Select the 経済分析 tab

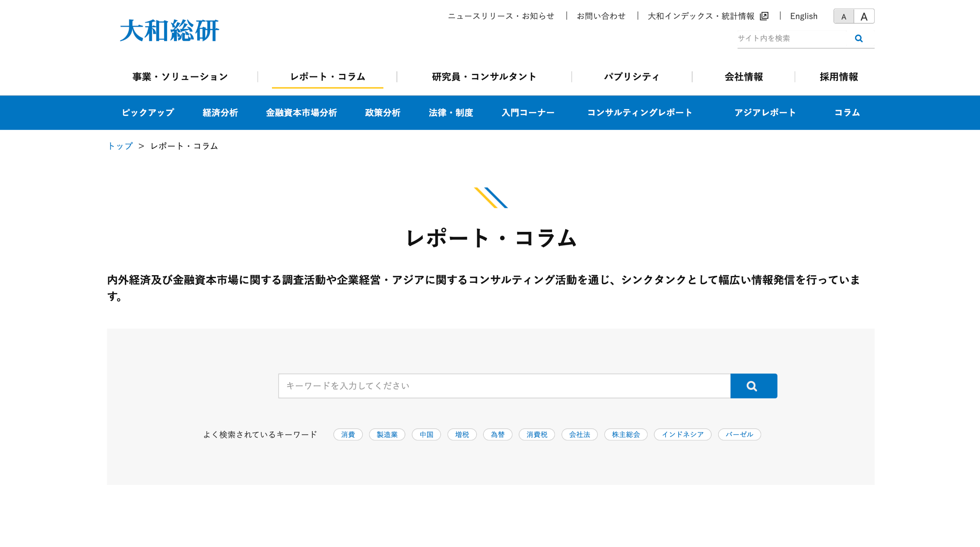coord(220,113)
